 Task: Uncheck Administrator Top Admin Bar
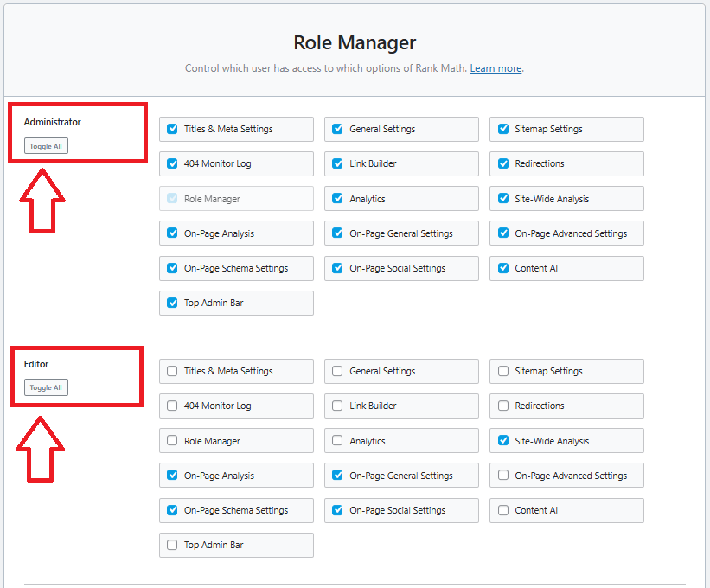[x=172, y=303]
